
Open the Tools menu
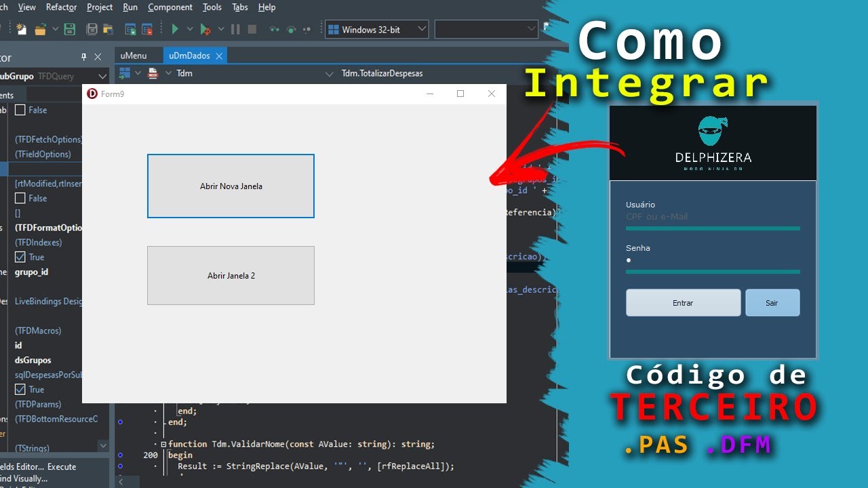[212, 7]
